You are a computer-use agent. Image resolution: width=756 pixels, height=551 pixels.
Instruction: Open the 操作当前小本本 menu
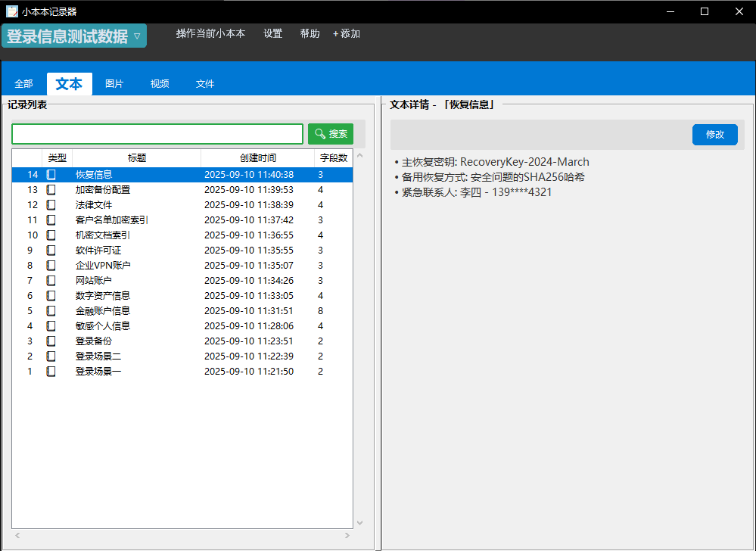coord(210,34)
